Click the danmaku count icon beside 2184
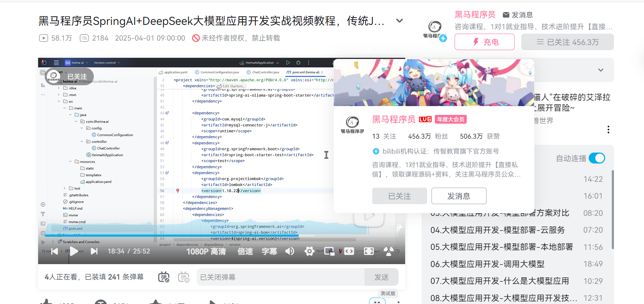 pos(84,38)
